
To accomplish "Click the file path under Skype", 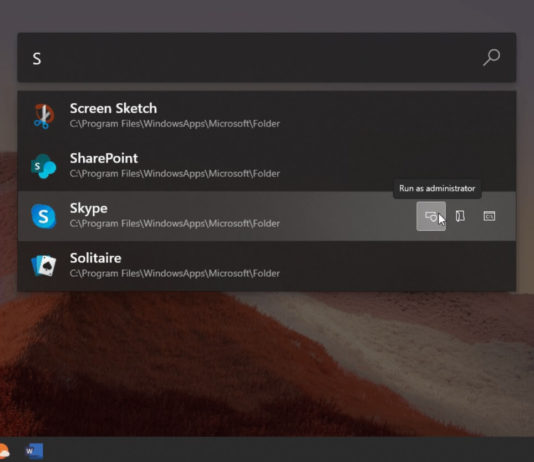I will click(x=175, y=224).
